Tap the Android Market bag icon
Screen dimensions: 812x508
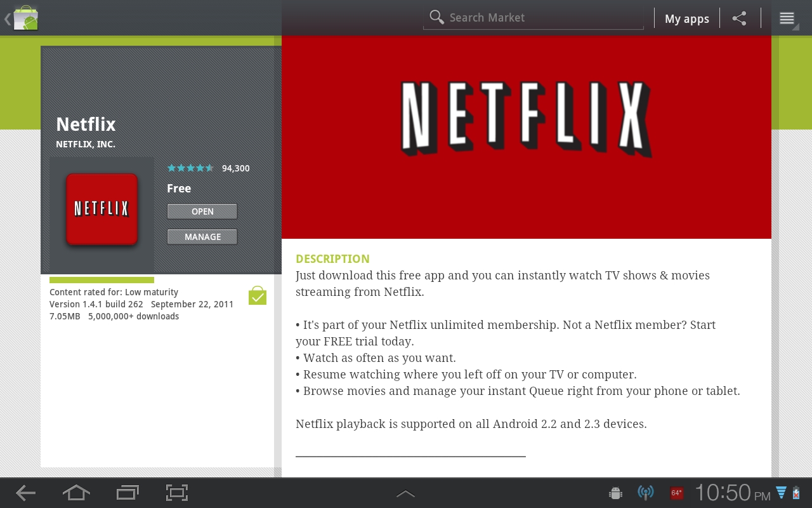tap(25, 18)
